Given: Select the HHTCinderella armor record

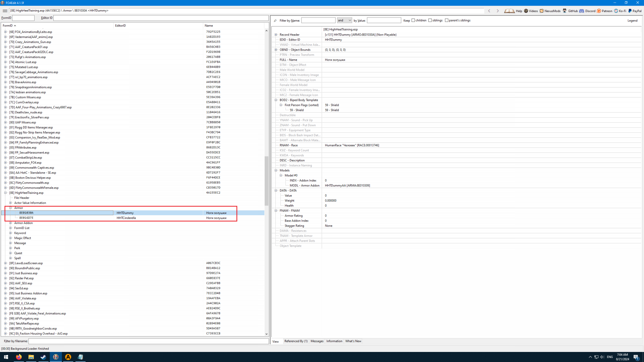Looking at the screenshot, I should pyautogui.click(x=126, y=218).
